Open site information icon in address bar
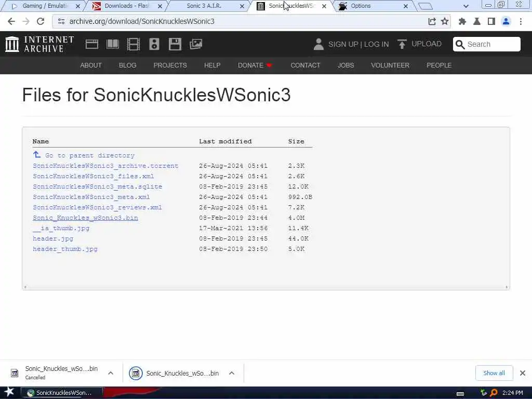Screen dimensions: 532x399 (x=61, y=21)
